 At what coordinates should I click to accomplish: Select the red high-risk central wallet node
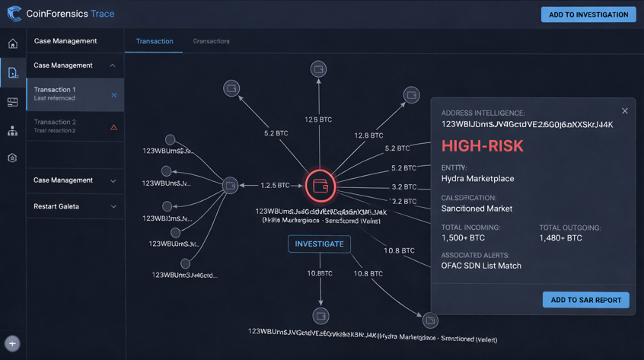(320, 185)
